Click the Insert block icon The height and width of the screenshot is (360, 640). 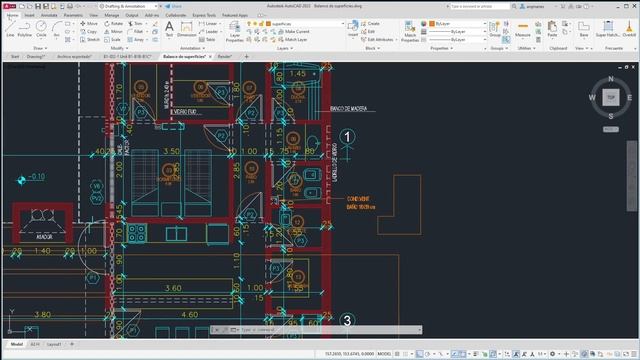click(x=353, y=29)
